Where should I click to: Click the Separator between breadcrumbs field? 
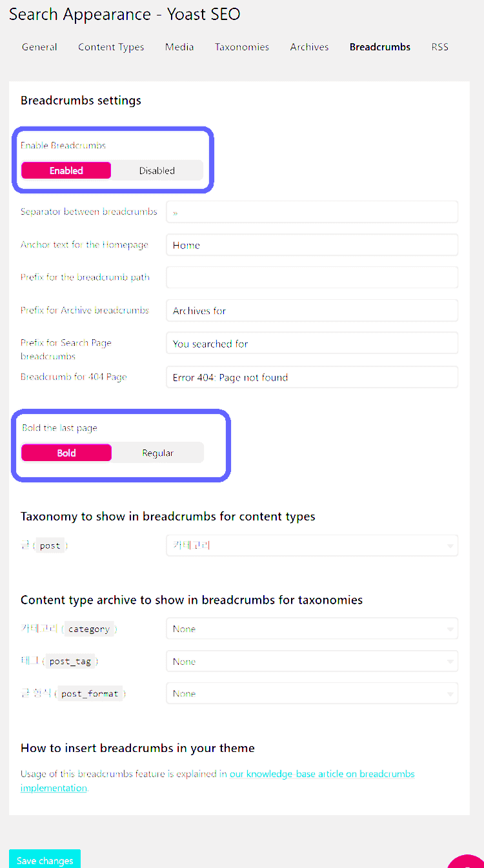click(x=312, y=212)
